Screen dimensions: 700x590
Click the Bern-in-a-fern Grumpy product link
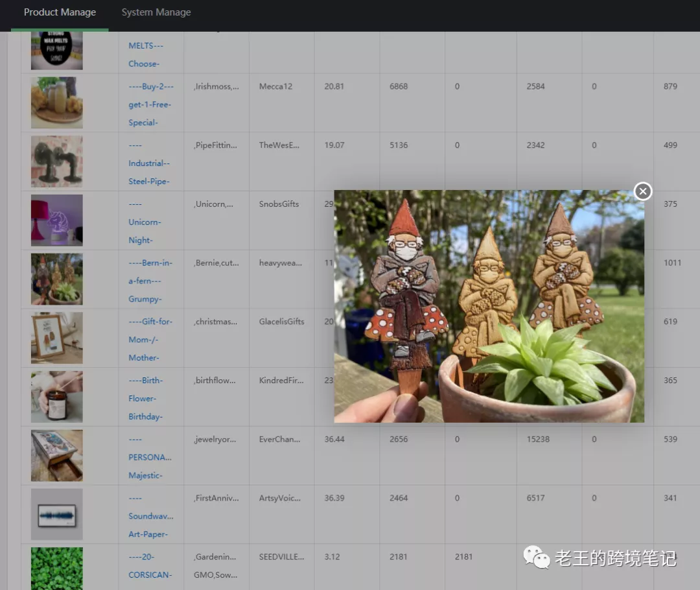click(150, 281)
